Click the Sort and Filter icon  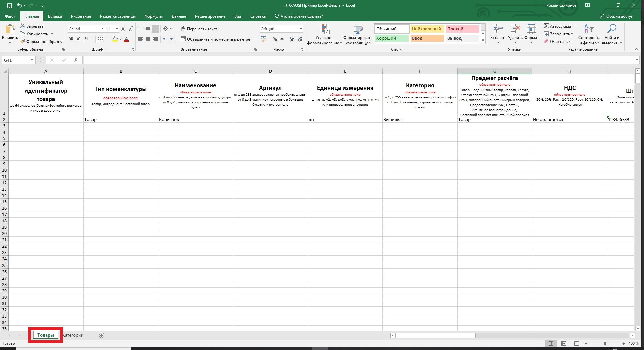click(x=589, y=29)
